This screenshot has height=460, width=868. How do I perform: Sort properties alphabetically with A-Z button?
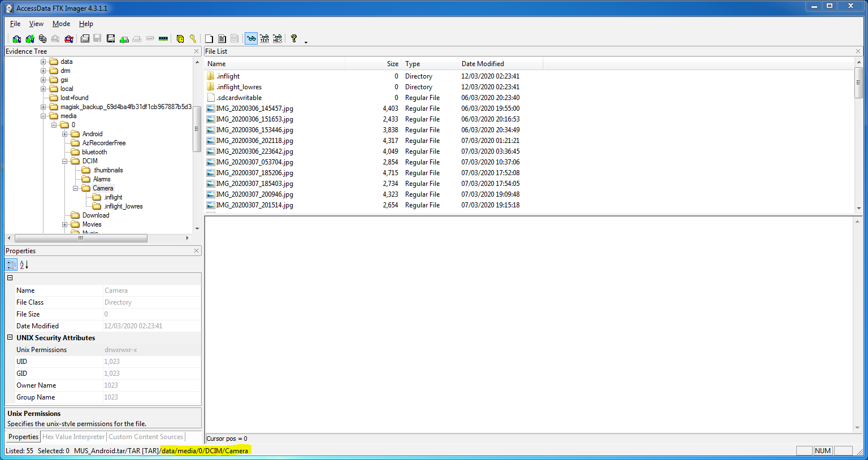coord(24,264)
